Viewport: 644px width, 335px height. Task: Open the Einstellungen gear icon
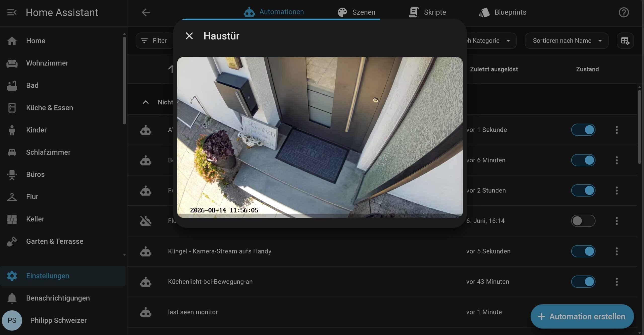[12, 276]
